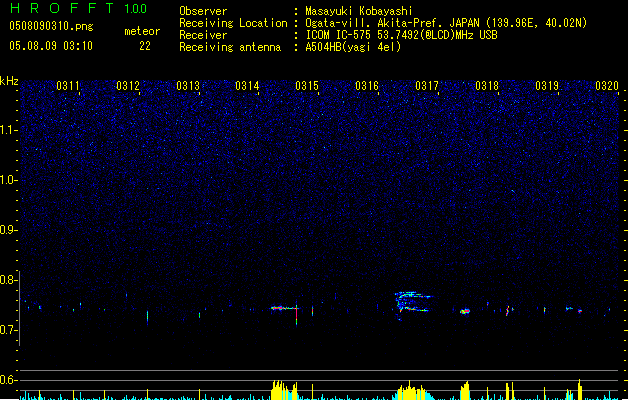Click the Receiving antenna label
629x400 pixels.
point(230,47)
